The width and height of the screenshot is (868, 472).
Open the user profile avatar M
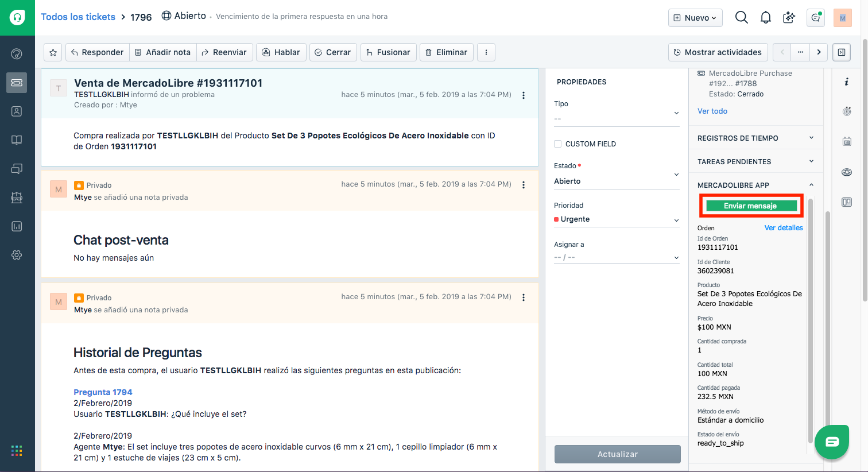(843, 18)
